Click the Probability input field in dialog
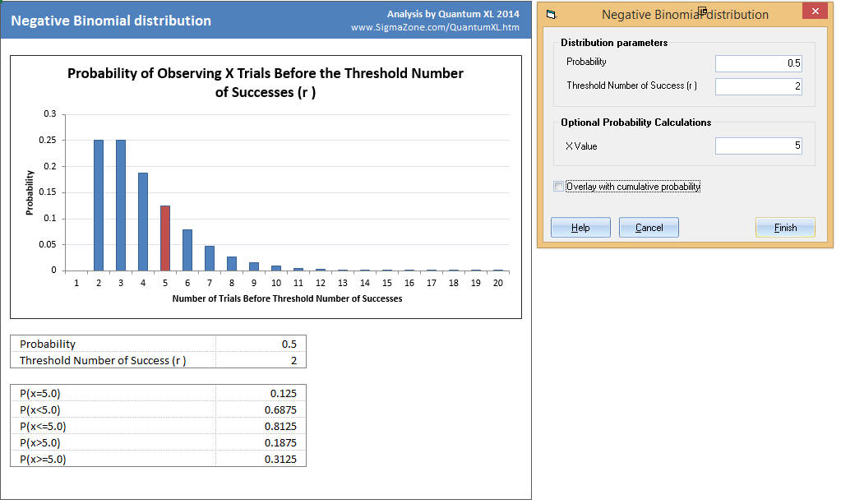841x504 pixels. (x=758, y=63)
